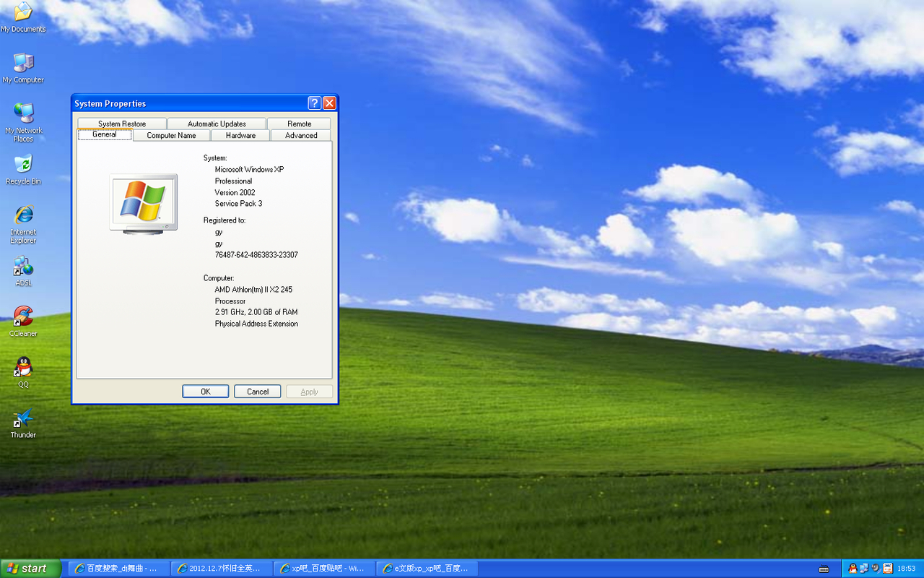Viewport: 924px width, 578px height.
Task: Click the keyboard language bar icon
Action: pos(824,569)
